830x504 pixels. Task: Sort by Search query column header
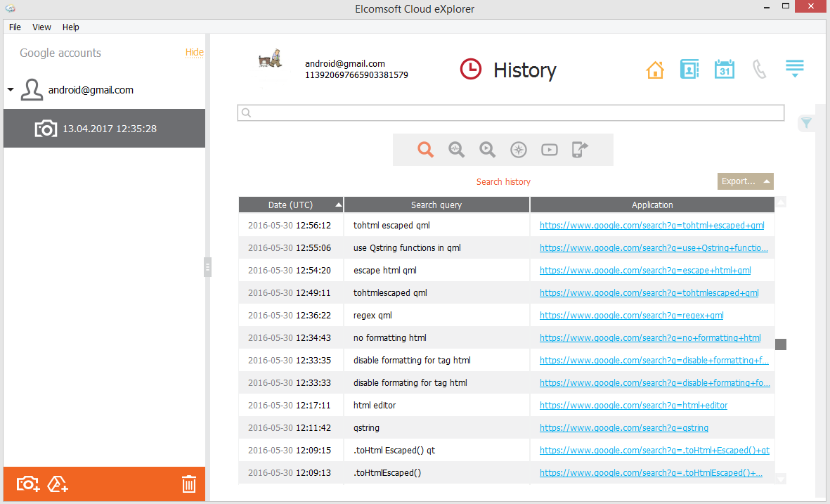point(436,205)
